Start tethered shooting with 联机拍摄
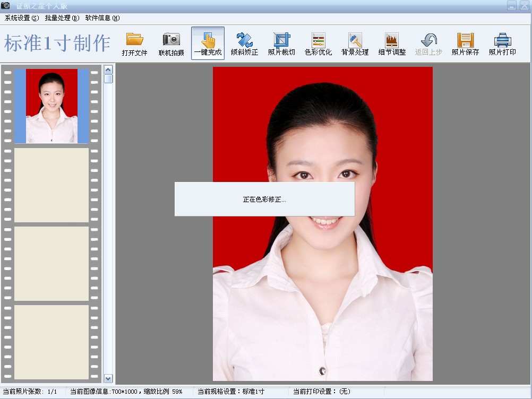The height and width of the screenshot is (399, 532). (171, 44)
